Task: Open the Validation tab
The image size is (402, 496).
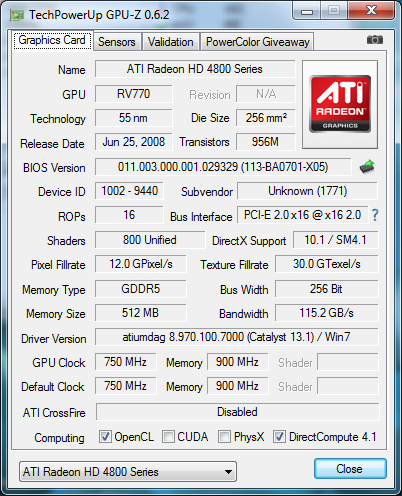Action: coord(171,42)
